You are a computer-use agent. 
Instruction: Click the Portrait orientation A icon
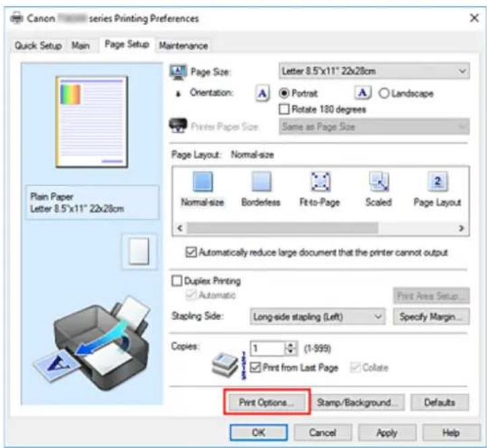pyautogui.click(x=263, y=93)
